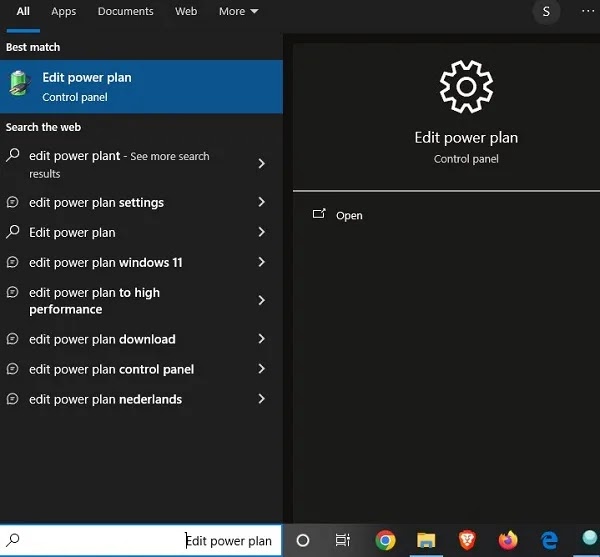The image size is (600, 557).
Task: Click chat icon beside 'edit power plan download'
Action: [x=12, y=339]
